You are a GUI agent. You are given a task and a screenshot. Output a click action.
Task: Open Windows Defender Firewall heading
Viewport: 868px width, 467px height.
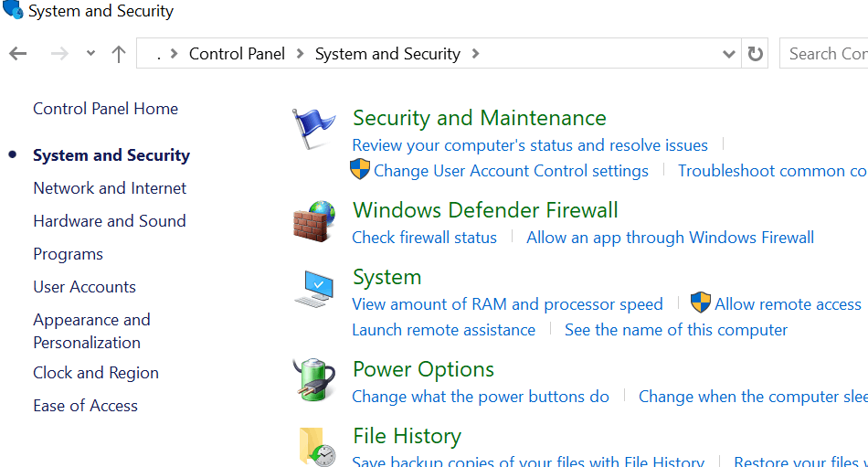coord(485,210)
